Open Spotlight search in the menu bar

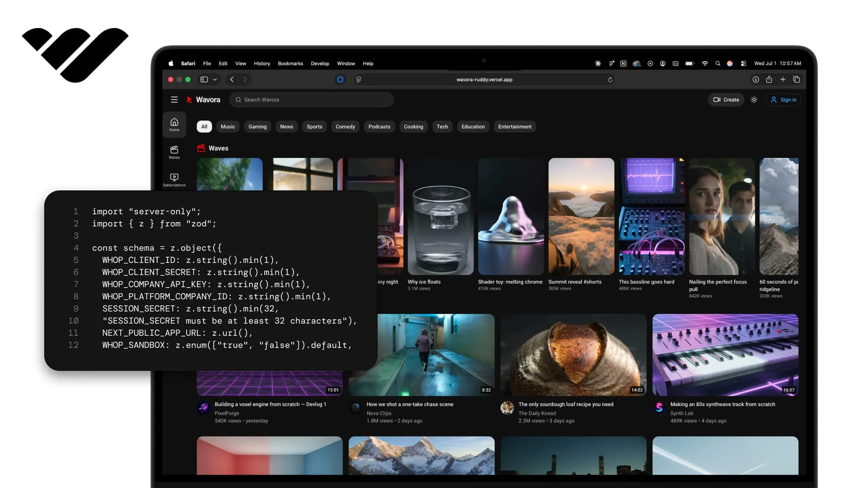click(x=718, y=63)
